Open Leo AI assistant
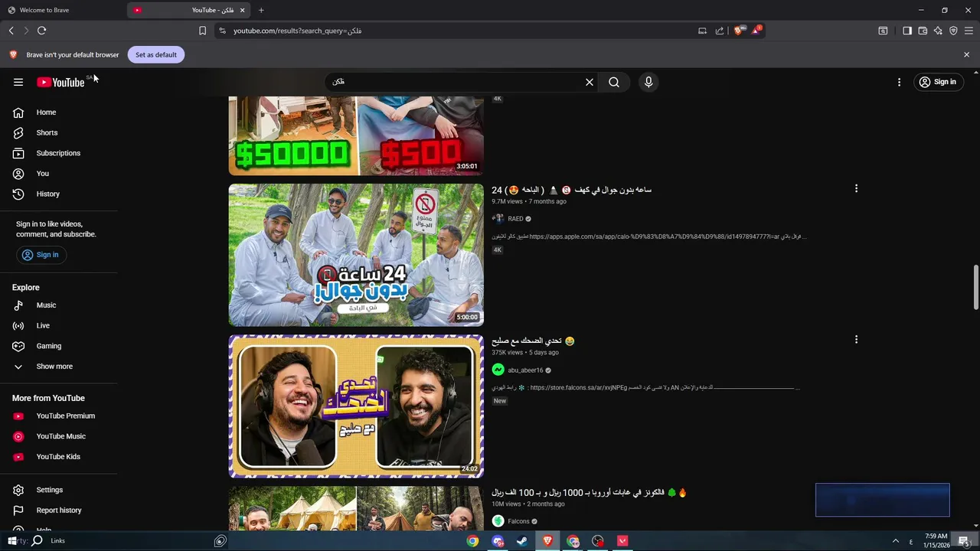The width and height of the screenshot is (980, 551). (x=938, y=31)
